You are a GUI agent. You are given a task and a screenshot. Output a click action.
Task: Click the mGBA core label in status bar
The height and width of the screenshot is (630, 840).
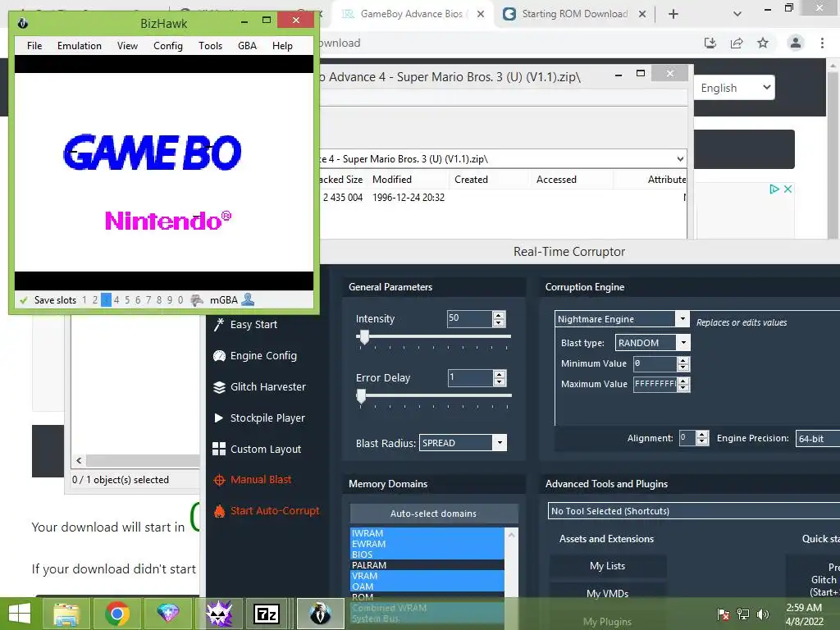click(x=223, y=300)
